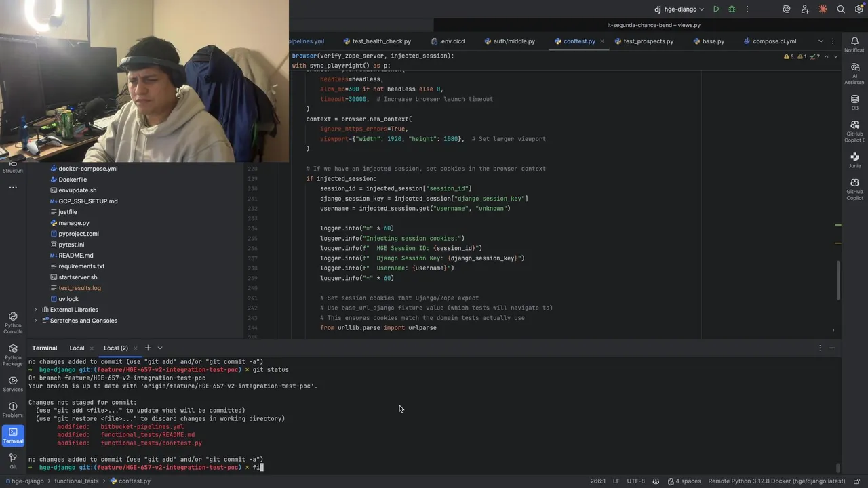The image size is (868, 488).
Task: Open the Structure tool window
Action: (13, 167)
